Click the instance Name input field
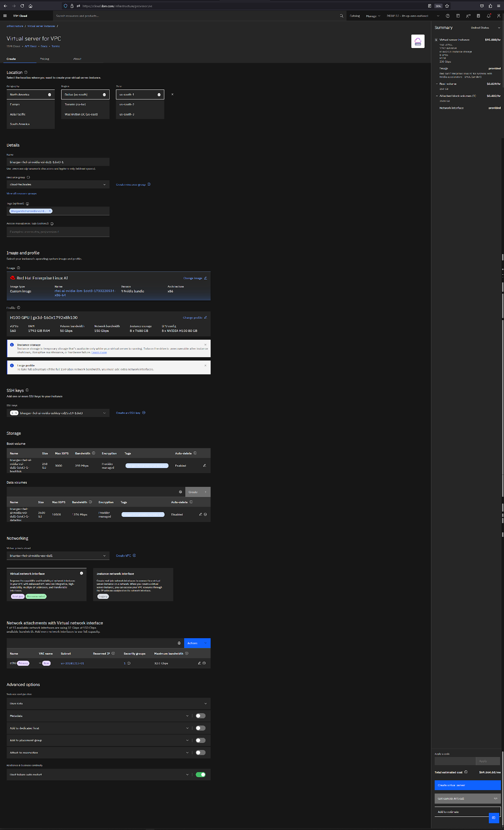504x830 pixels. 58,162
